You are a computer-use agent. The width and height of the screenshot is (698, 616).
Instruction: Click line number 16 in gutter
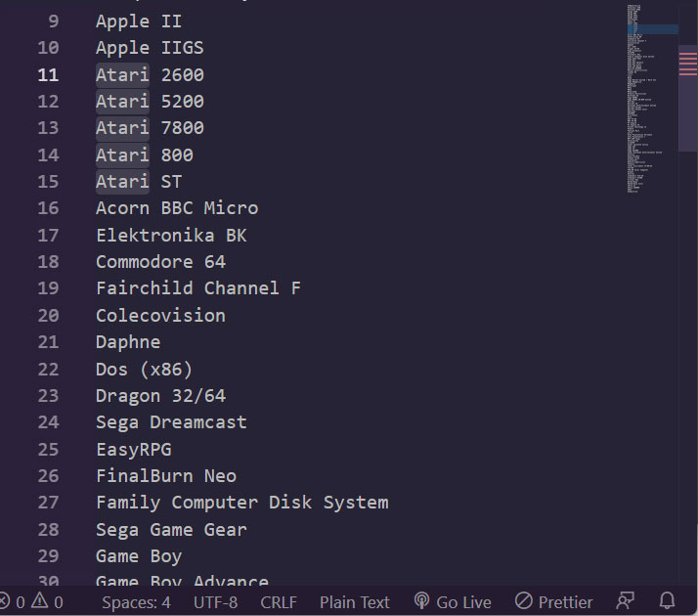click(48, 208)
